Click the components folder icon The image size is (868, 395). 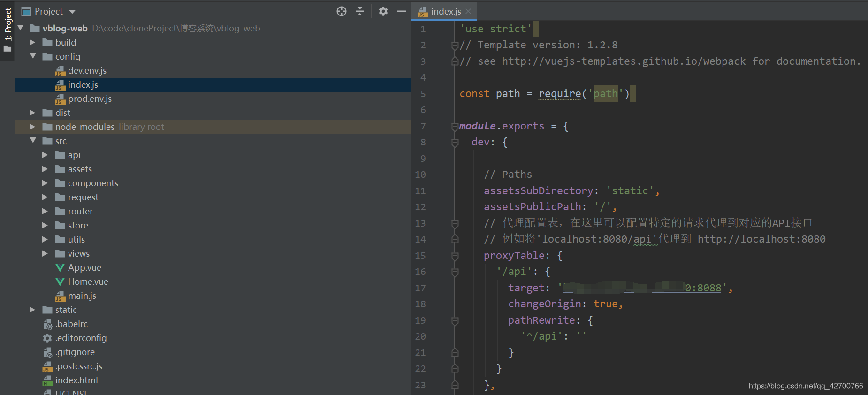coord(60,183)
